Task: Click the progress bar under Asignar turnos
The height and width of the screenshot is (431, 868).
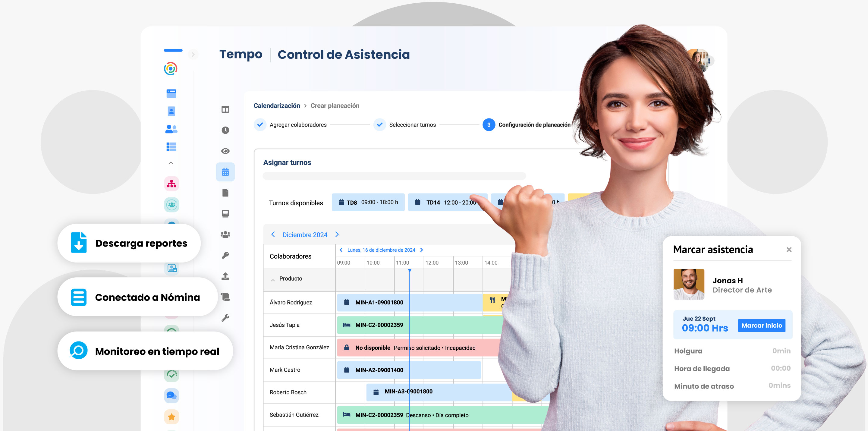Action: [x=394, y=176]
